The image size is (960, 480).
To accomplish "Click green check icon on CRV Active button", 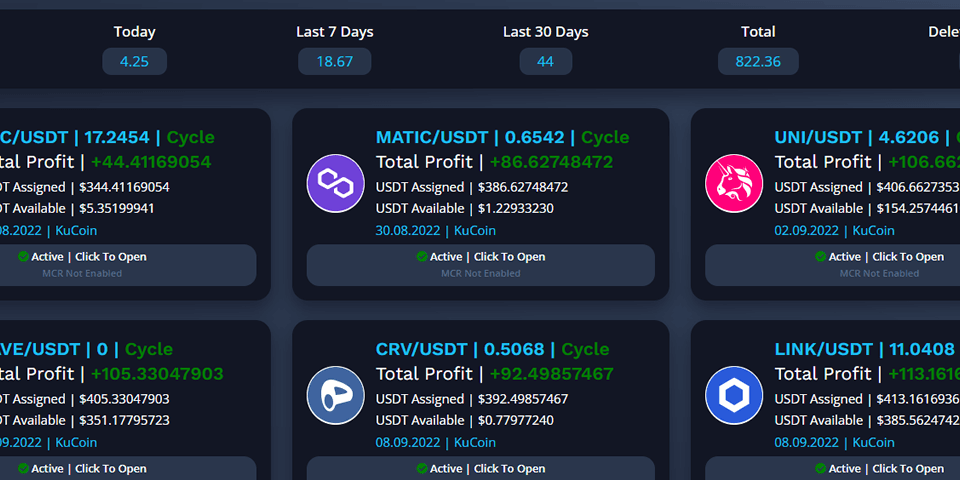I will [x=422, y=468].
